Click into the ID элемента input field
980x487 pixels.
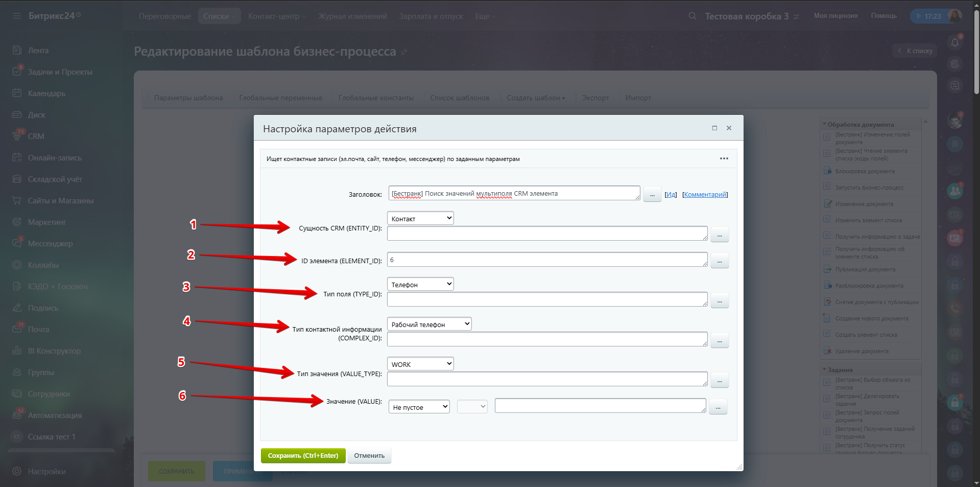(x=546, y=260)
